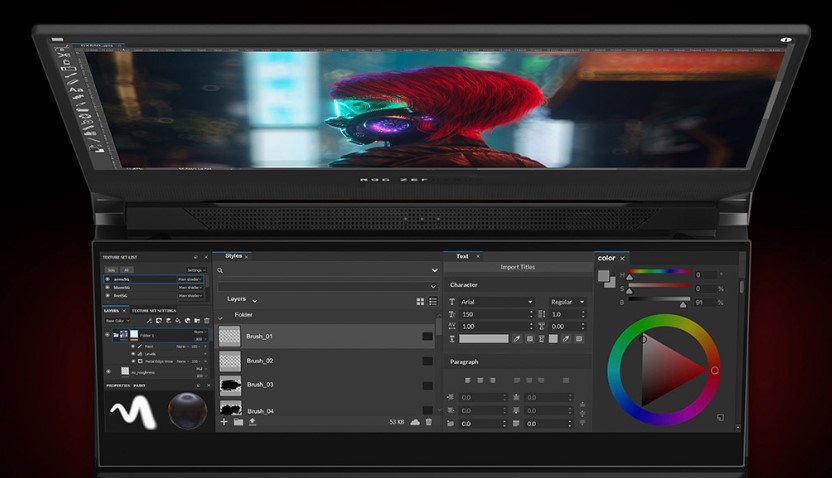The image size is (832, 478).
Task: Click the small corner icon below color wheel
Action: point(720,417)
